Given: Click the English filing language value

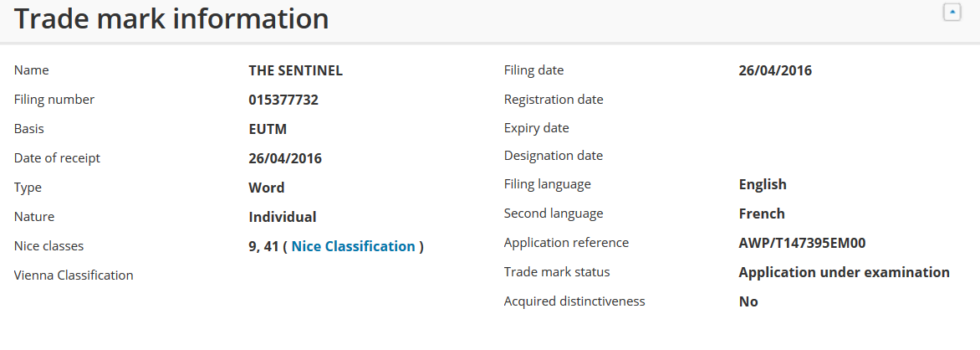Looking at the screenshot, I should (x=763, y=184).
